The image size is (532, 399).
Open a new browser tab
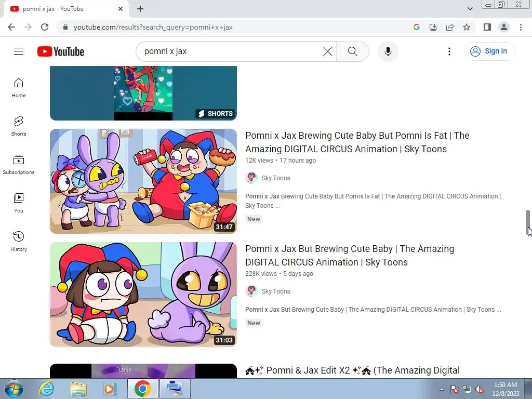[x=140, y=9]
